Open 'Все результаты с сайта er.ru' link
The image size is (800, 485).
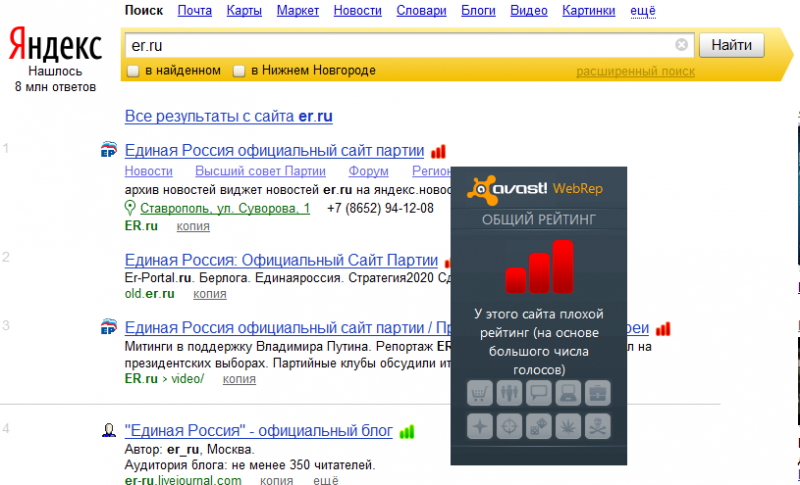point(229,116)
